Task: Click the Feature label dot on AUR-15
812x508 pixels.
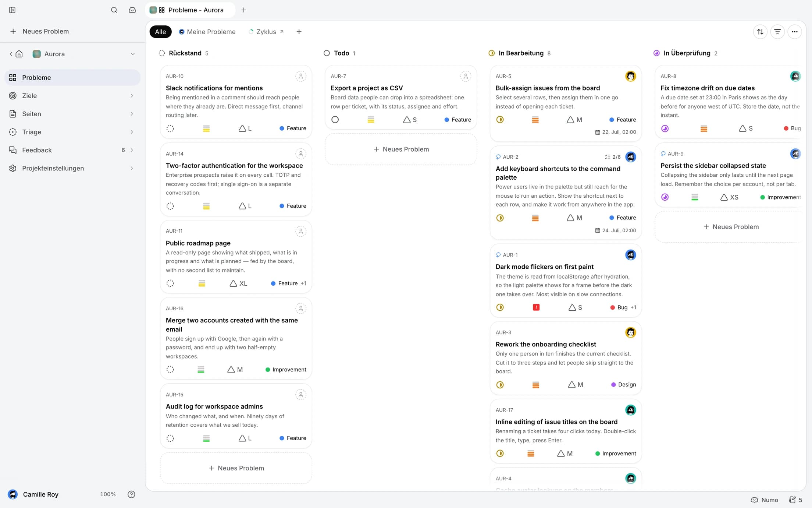Action: coord(282,438)
